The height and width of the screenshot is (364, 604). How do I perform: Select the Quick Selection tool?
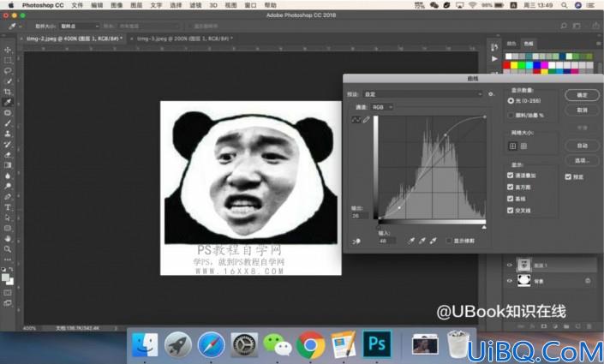(x=8, y=81)
